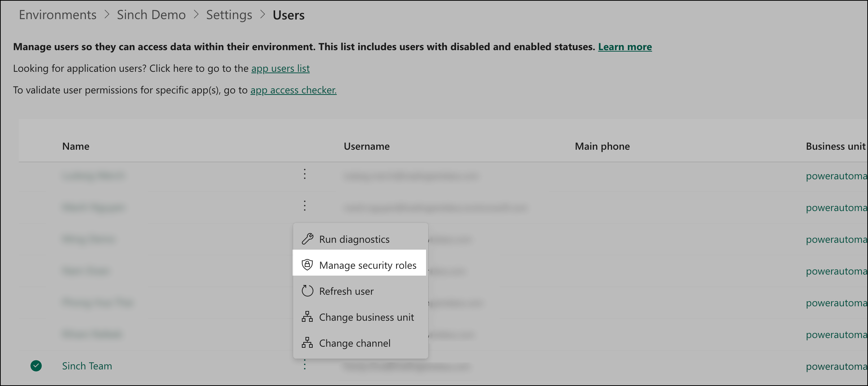The width and height of the screenshot is (868, 386).
Task: Click the shield icon beside Manage security roles
Action: [307, 265]
